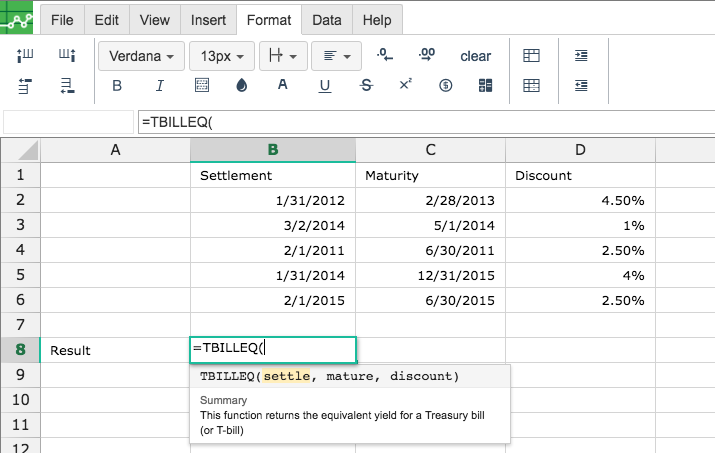Image resolution: width=715 pixels, height=453 pixels.
Task: Open the Data menu tab
Action: click(x=327, y=20)
